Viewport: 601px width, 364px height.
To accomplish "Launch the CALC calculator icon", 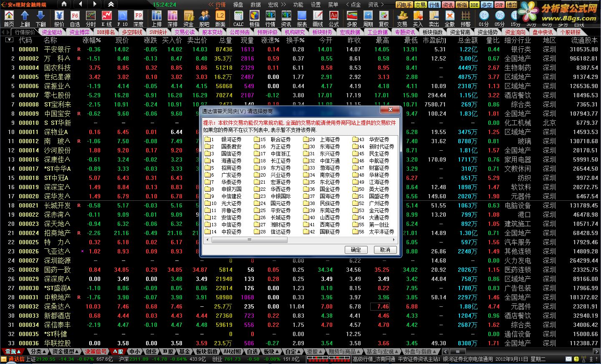I will pos(238,19).
